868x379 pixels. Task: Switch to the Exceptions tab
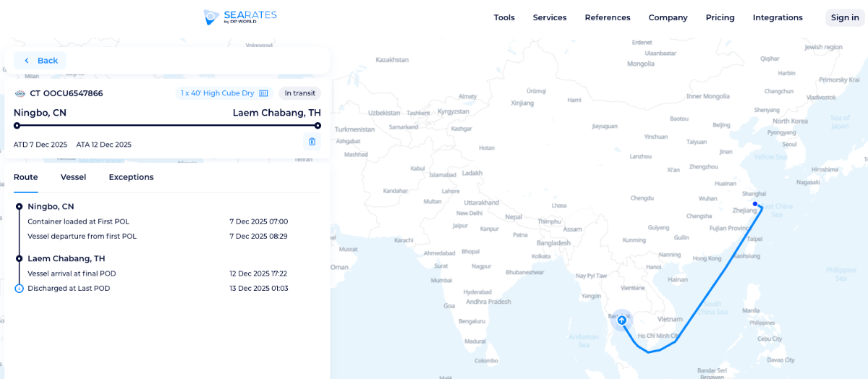click(x=131, y=177)
